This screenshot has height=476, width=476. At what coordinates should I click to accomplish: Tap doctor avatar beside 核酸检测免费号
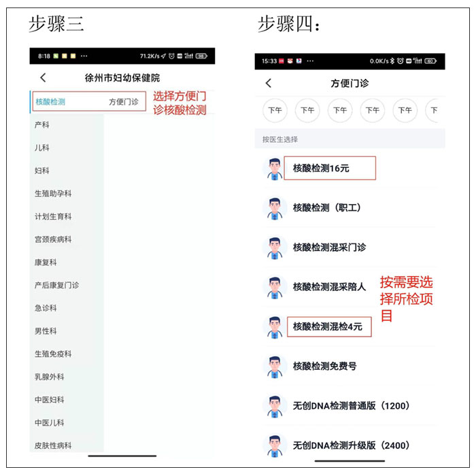[273, 367]
